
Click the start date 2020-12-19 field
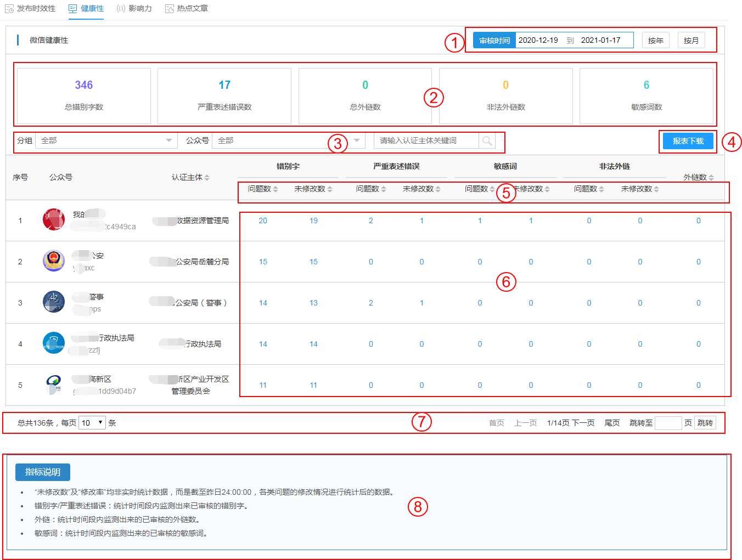pyautogui.click(x=538, y=41)
